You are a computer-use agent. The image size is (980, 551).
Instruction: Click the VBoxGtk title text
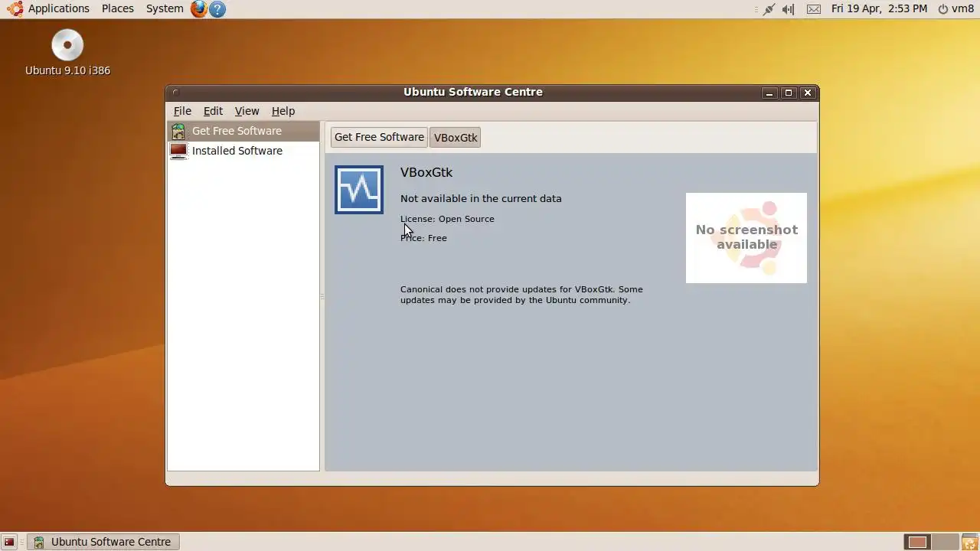click(426, 173)
